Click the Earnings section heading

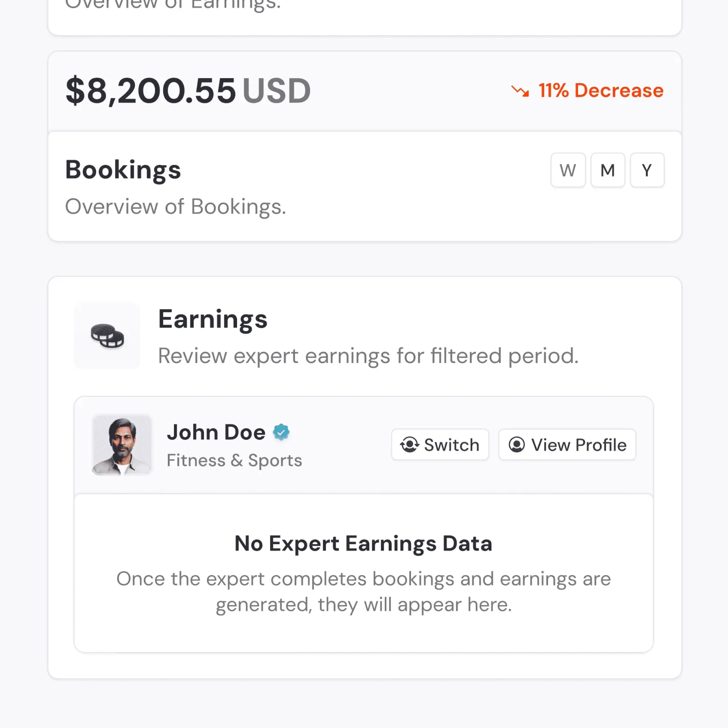coord(213,319)
